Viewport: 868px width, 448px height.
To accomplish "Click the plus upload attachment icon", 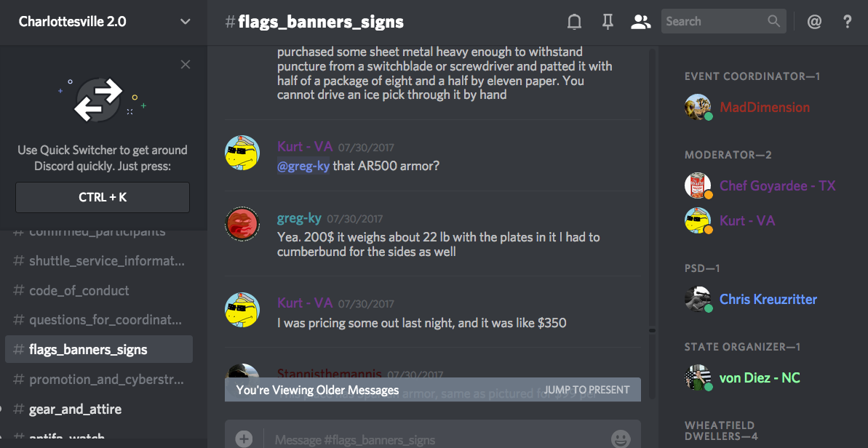I will tap(244, 439).
